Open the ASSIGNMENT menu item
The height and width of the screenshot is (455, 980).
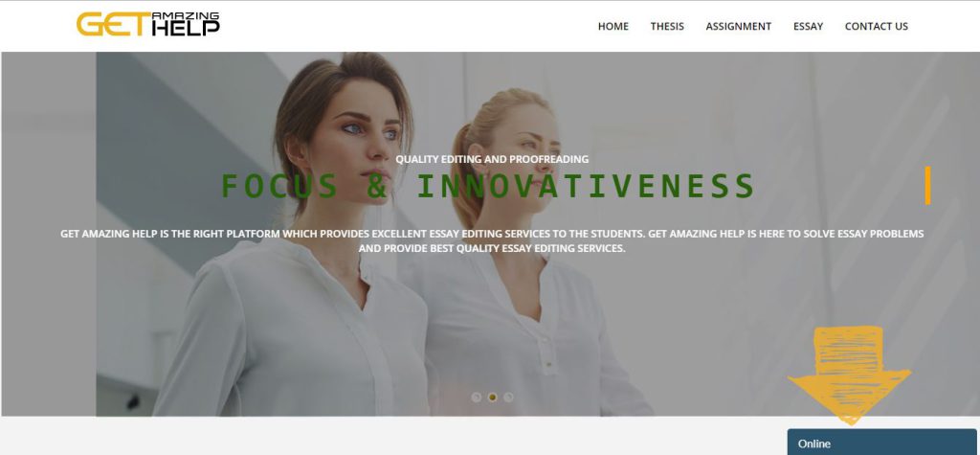click(x=738, y=26)
